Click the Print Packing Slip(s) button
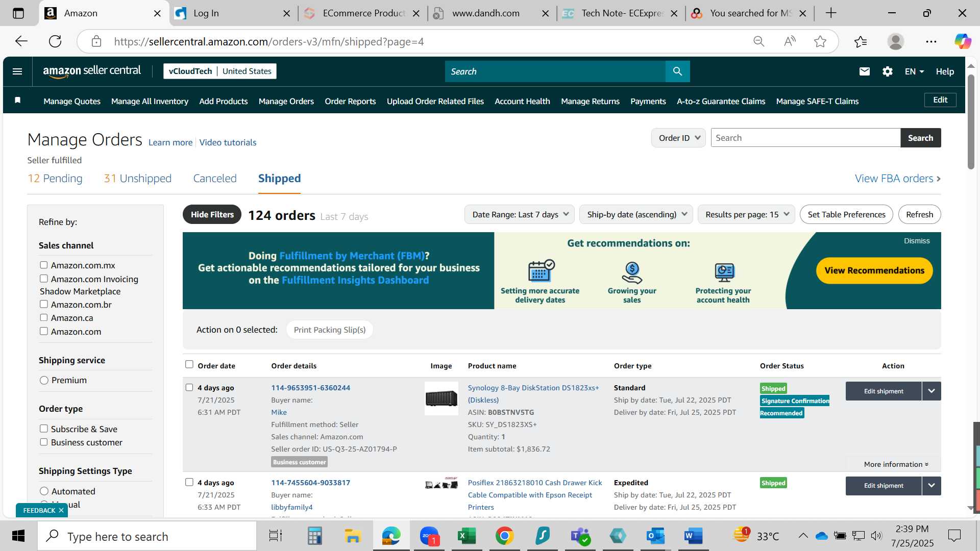This screenshot has width=980, height=551. (330, 330)
